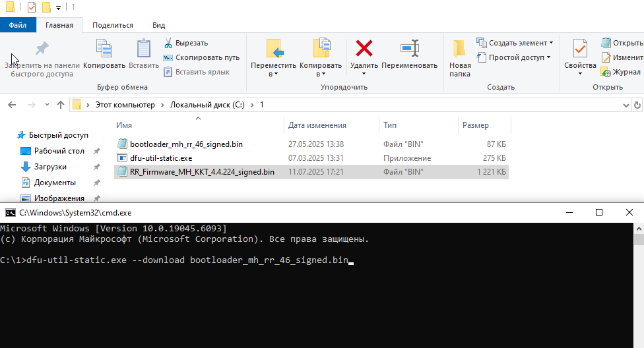Open the File tab

(x=18, y=25)
